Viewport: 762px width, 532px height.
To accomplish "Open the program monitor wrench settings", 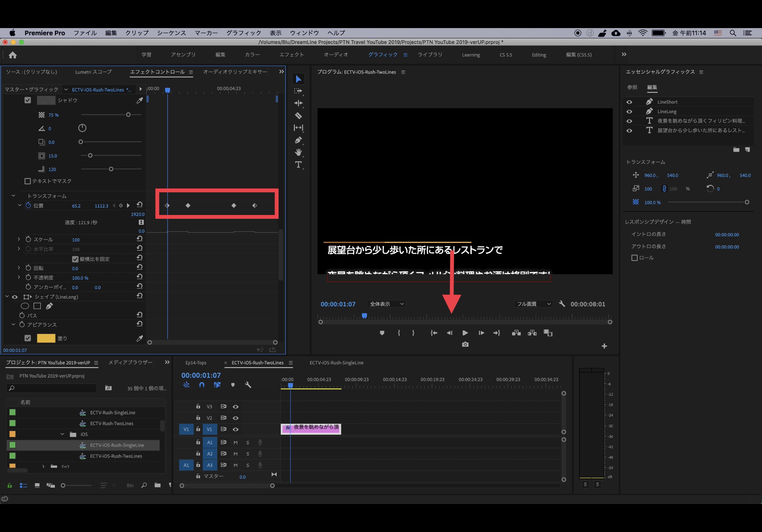I will (x=562, y=304).
